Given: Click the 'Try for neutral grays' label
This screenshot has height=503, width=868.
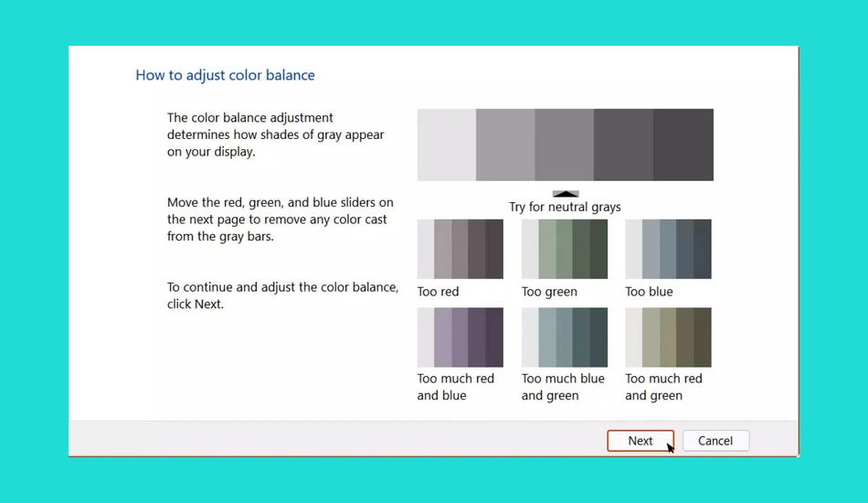Looking at the screenshot, I should pos(565,208).
